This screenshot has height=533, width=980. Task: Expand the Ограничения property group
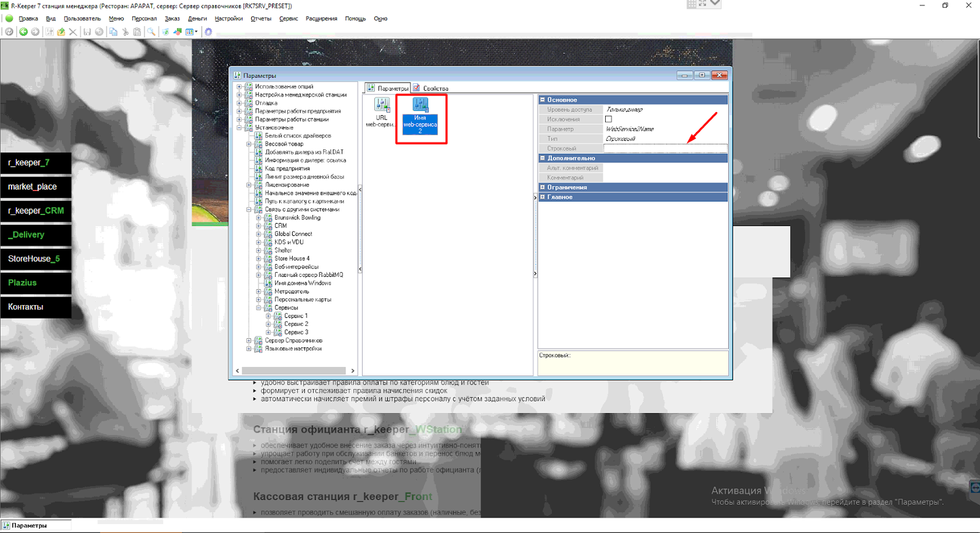coord(543,187)
